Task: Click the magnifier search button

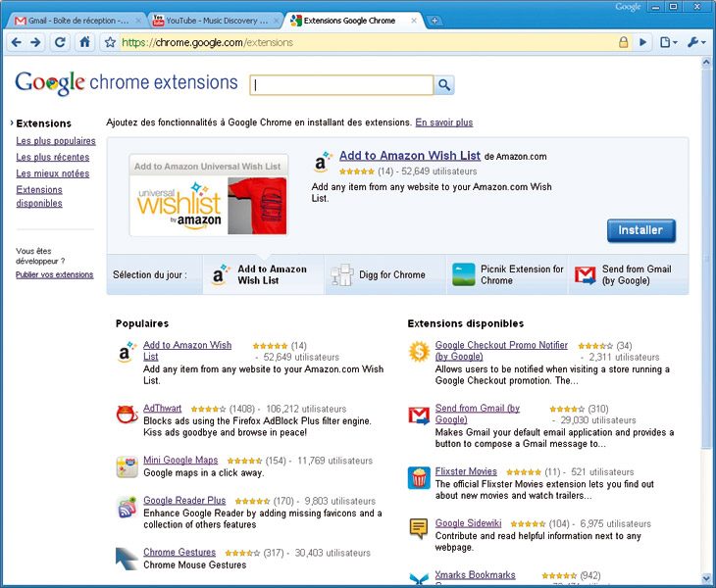Action: [444, 85]
